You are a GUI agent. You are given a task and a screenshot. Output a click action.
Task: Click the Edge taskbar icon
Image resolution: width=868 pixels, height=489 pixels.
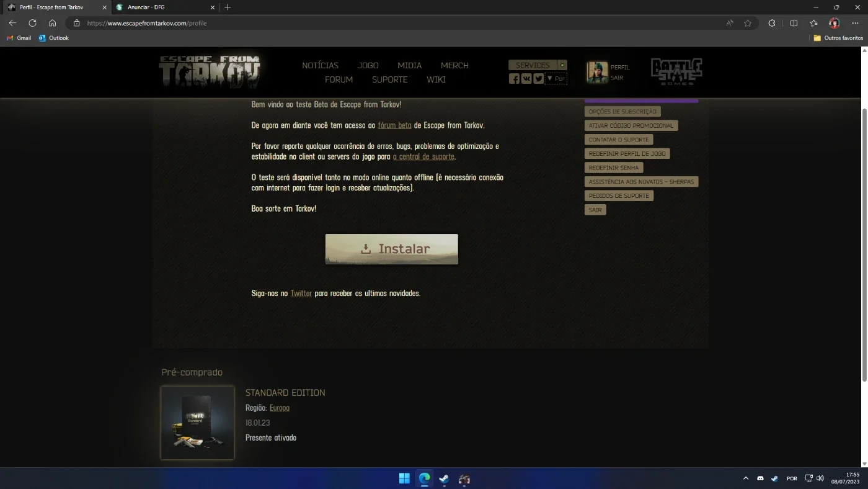424,478
